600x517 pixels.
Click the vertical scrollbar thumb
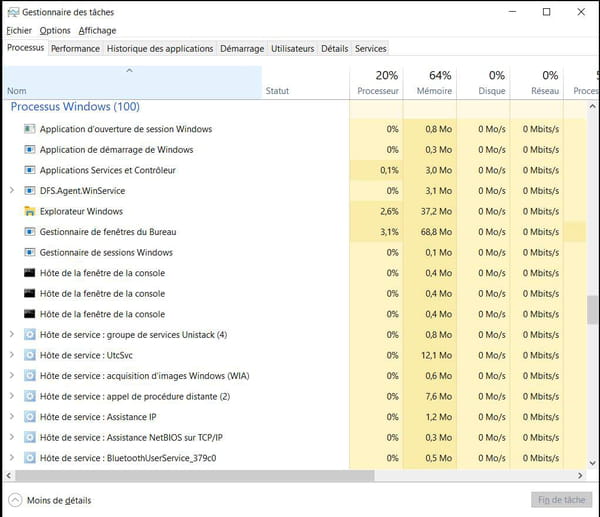(x=593, y=310)
